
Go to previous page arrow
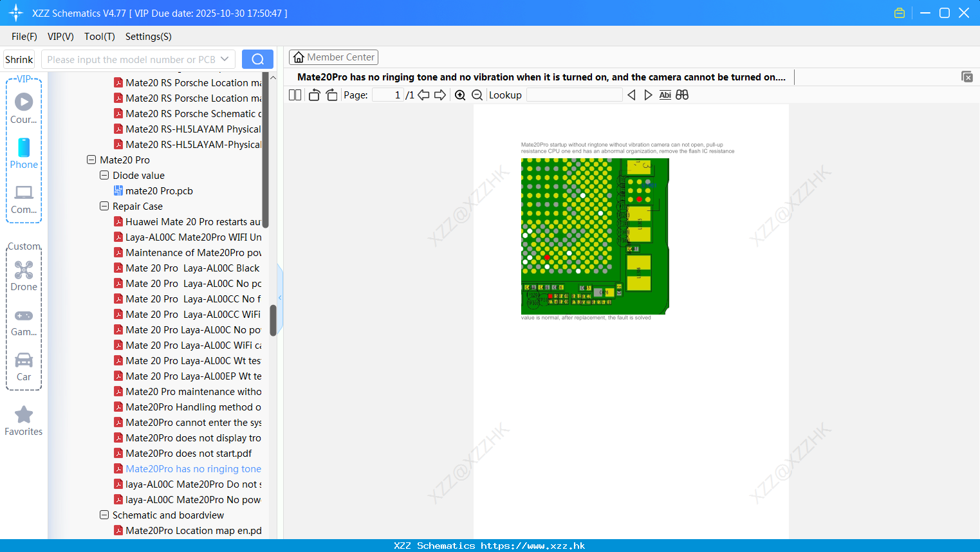423,95
